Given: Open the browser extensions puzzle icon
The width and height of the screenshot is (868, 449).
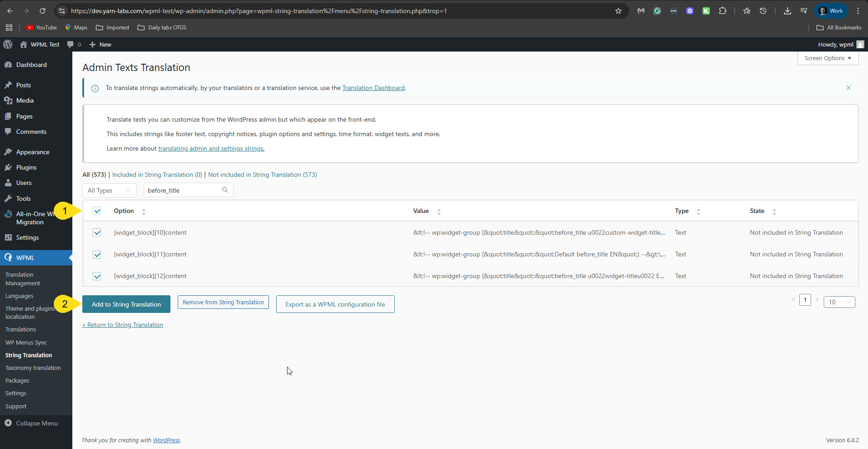Looking at the screenshot, I should tap(722, 11).
